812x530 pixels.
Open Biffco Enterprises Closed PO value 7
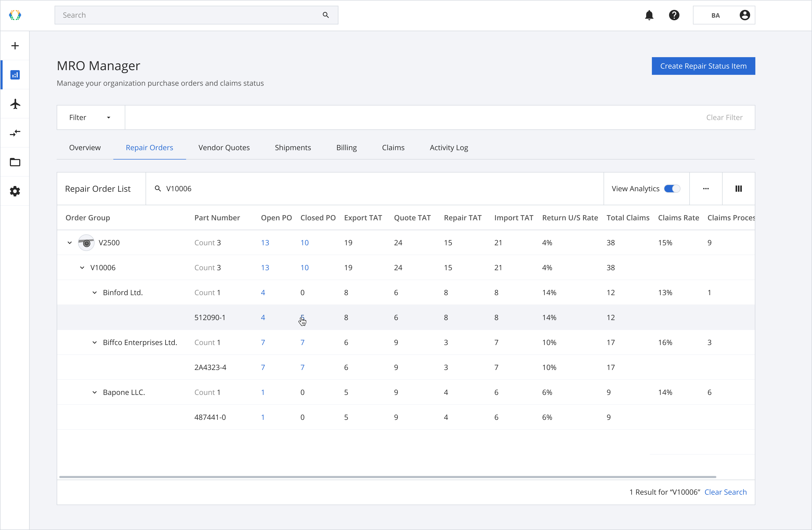[x=302, y=342]
